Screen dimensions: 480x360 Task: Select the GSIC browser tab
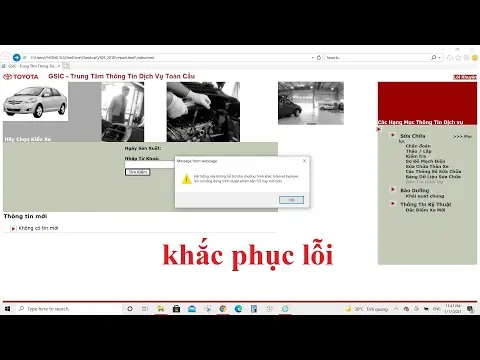point(30,66)
